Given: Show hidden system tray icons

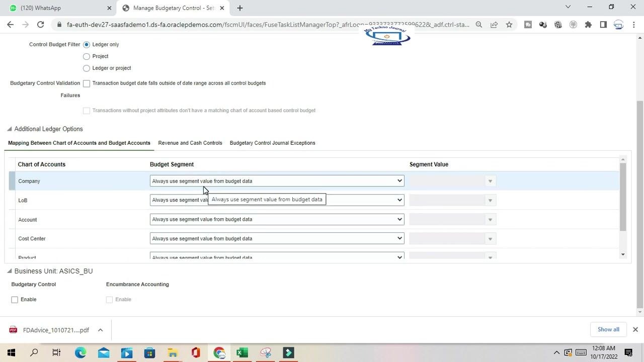Looking at the screenshot, I should pyautogui.click(x=556, y=352).
